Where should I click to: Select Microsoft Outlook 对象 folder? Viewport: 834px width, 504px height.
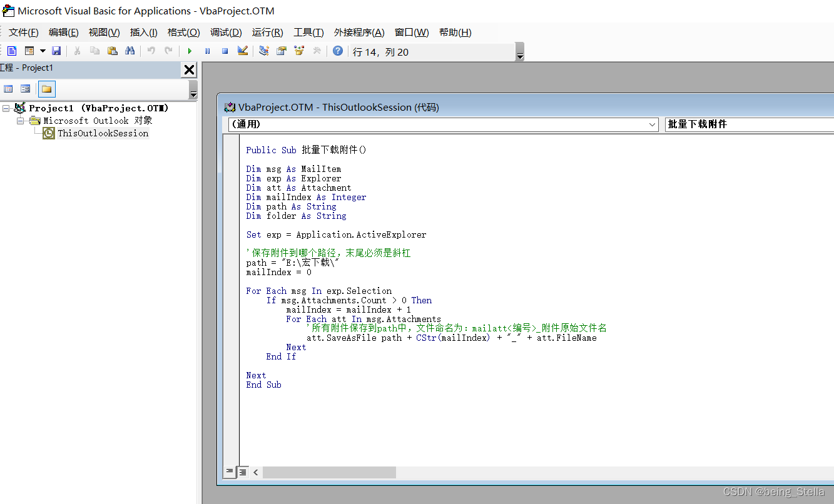tap(98, 121)
